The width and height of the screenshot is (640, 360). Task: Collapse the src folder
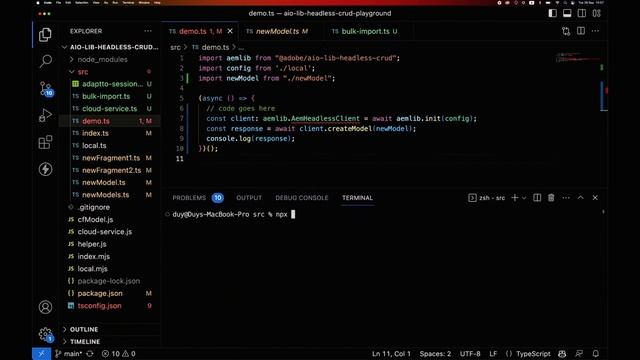click(110, 72)
